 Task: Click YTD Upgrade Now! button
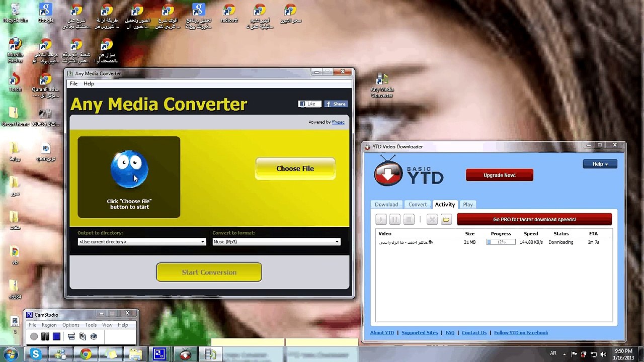coord(500,175)
